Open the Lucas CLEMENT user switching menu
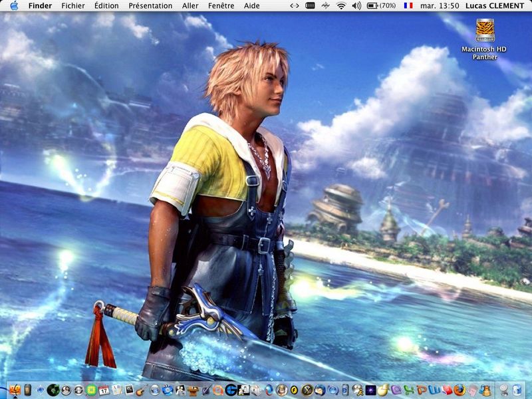 coord(495,5)
